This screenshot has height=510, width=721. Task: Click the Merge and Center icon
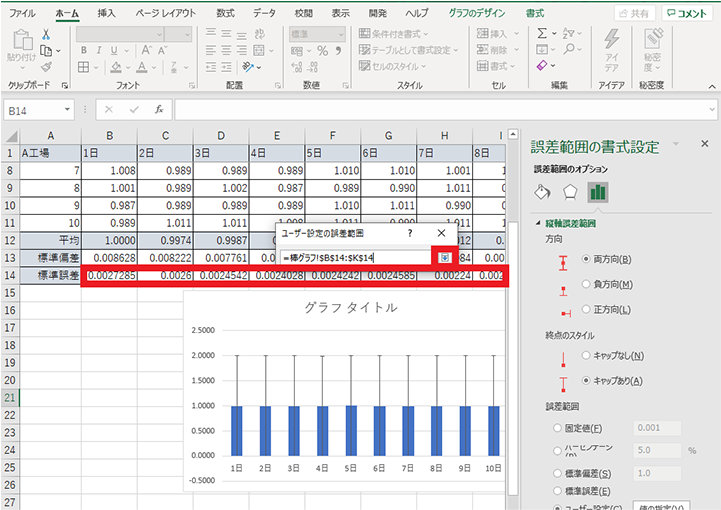[259, 50]
